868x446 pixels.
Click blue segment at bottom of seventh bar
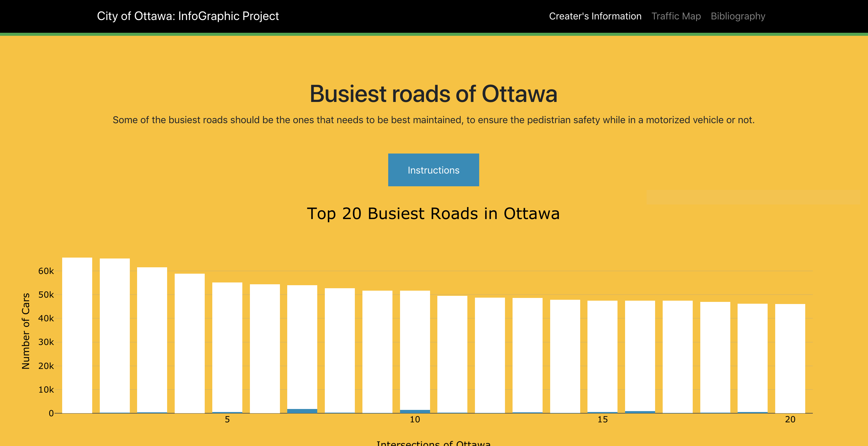[x=302, y=411]
